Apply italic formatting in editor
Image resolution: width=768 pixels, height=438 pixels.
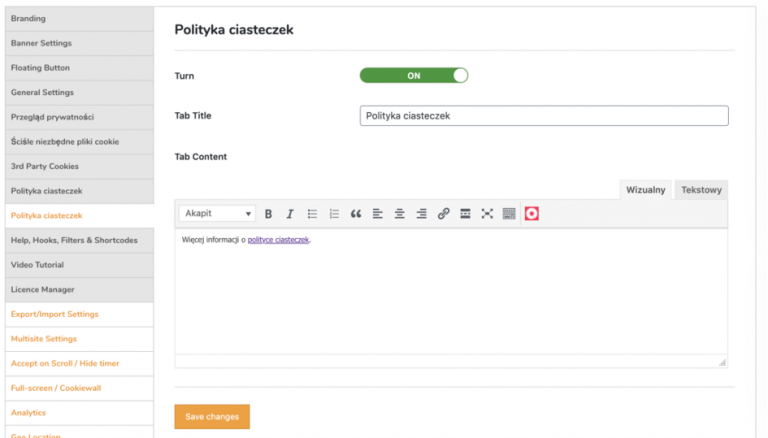pyautogui.click(x=290, y=214)
